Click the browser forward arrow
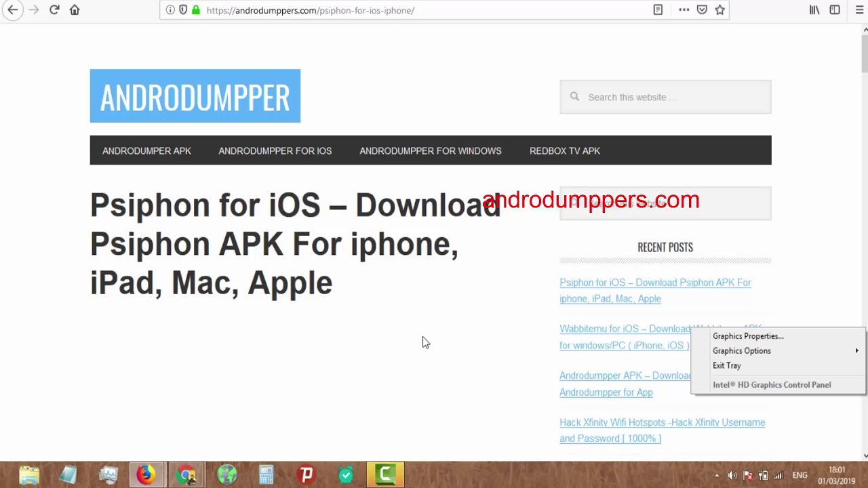 34,10
